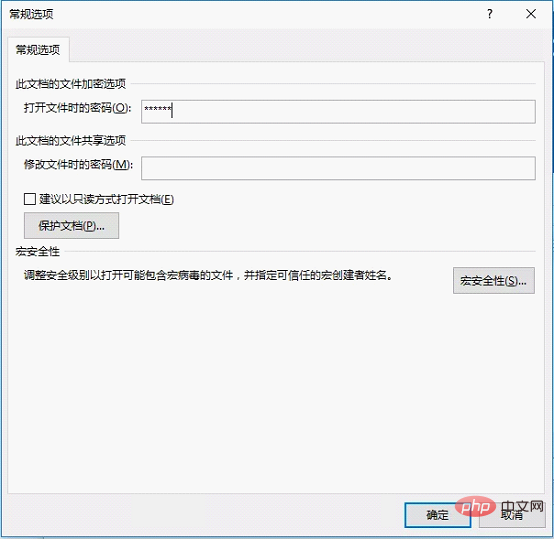The image size is (554, 539).
Task: Click the 打开文件时的密码(O) label
Action: coord(77,108)
